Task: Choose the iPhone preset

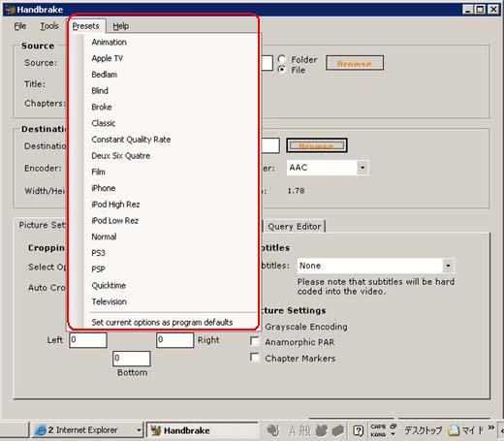Action: click(x=104, y=188)
